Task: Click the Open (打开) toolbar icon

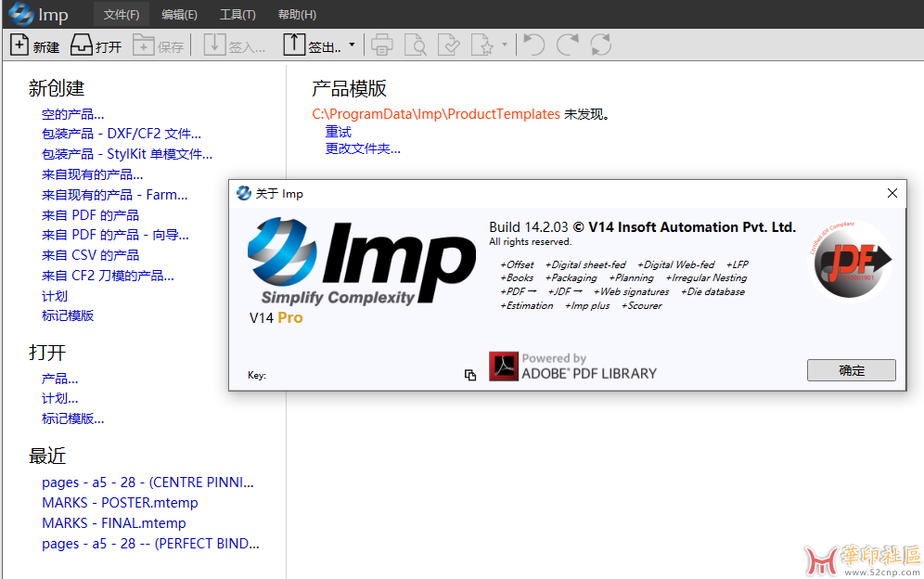Action: pos(82,45)
